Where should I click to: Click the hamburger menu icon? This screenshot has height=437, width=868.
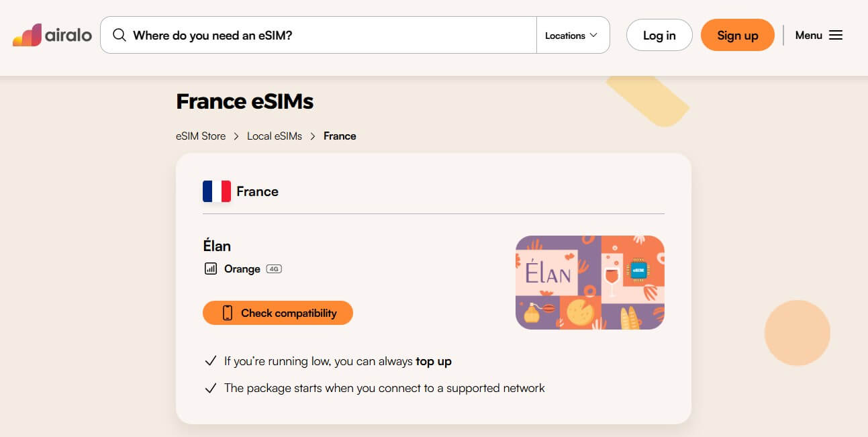pos(836,35)
